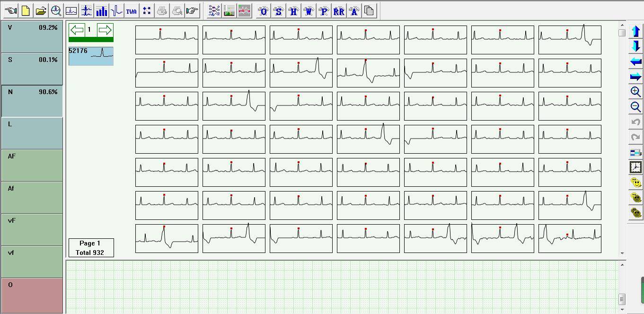The height and width of the screenshot is (314, 644).
Task: Select the AF rhythm category
Action: pos(32,166)
